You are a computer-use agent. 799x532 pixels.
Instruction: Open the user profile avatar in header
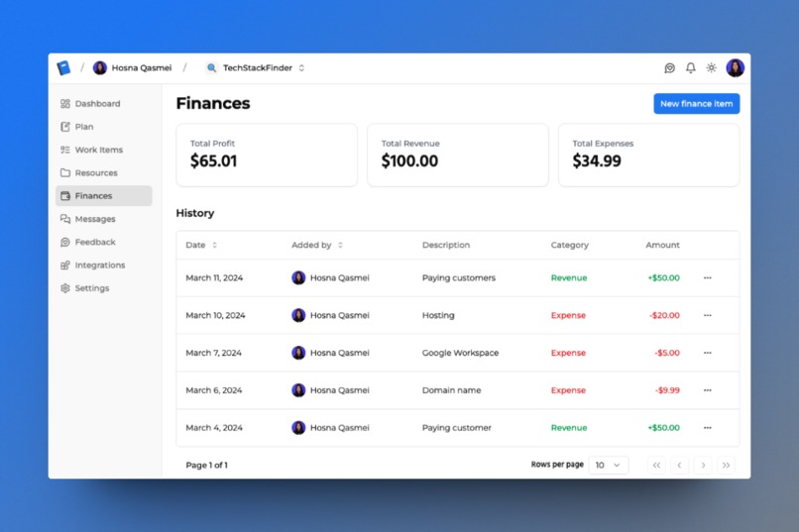click(x=736, y=67)
